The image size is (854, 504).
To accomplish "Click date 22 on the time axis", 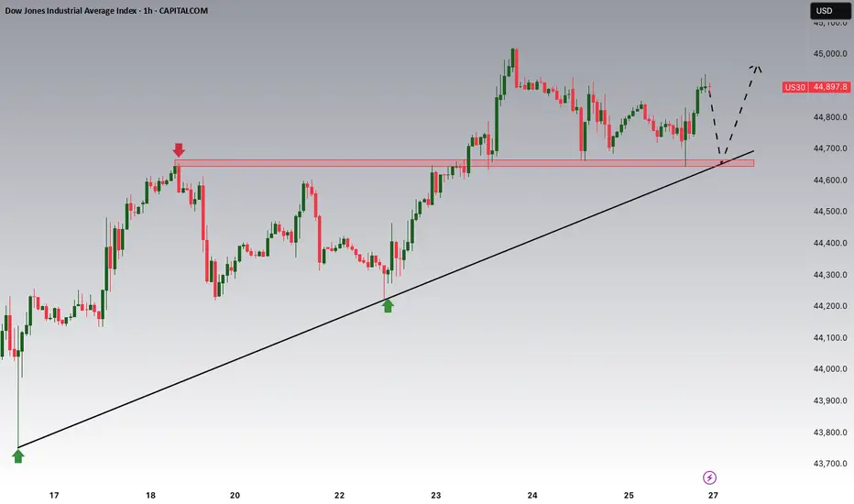I will [339, 495].
